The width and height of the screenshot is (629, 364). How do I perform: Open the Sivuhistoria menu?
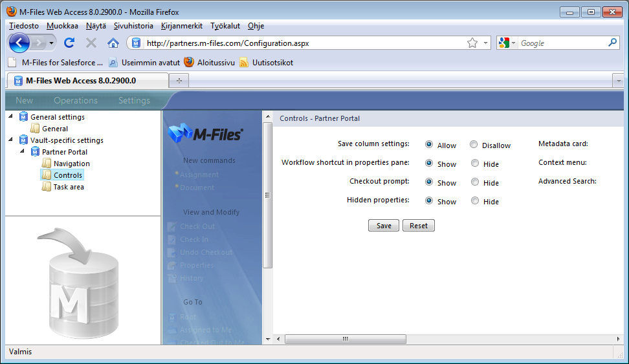pyautogui.click(x=133, y=26)
